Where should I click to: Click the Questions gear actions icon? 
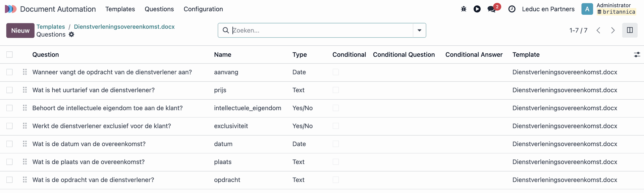point(71,35)
